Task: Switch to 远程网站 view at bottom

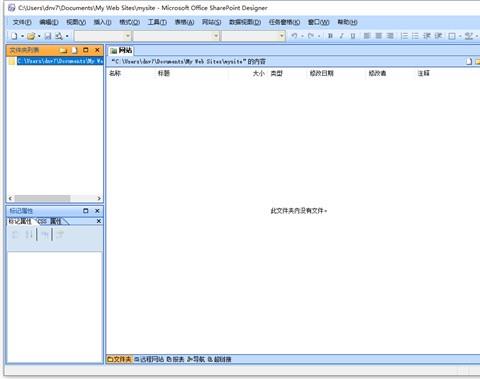Action: [x=149, y=359]
